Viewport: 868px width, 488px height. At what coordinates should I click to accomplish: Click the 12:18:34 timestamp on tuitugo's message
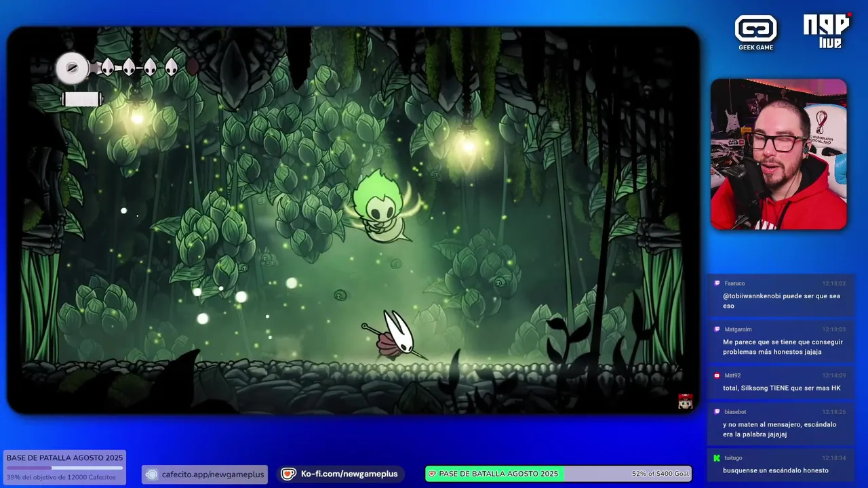tap(833, 457)
